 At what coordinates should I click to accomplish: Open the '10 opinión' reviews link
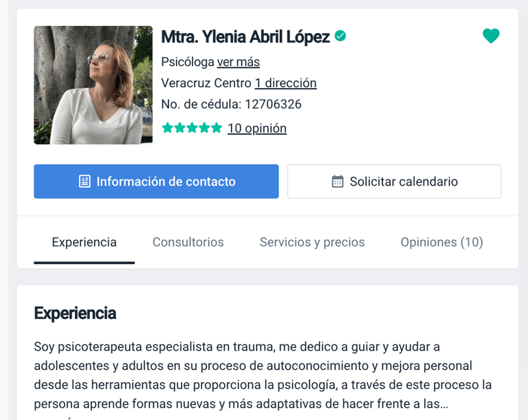pyautogui.click(x=257, y=129)
